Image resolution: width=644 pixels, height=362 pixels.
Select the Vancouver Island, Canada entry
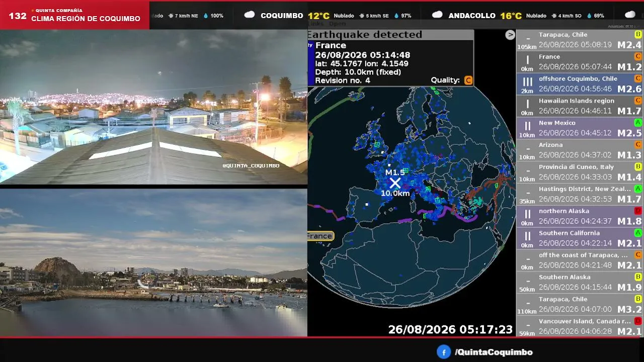pyautogui.click(x=580, y=326)
